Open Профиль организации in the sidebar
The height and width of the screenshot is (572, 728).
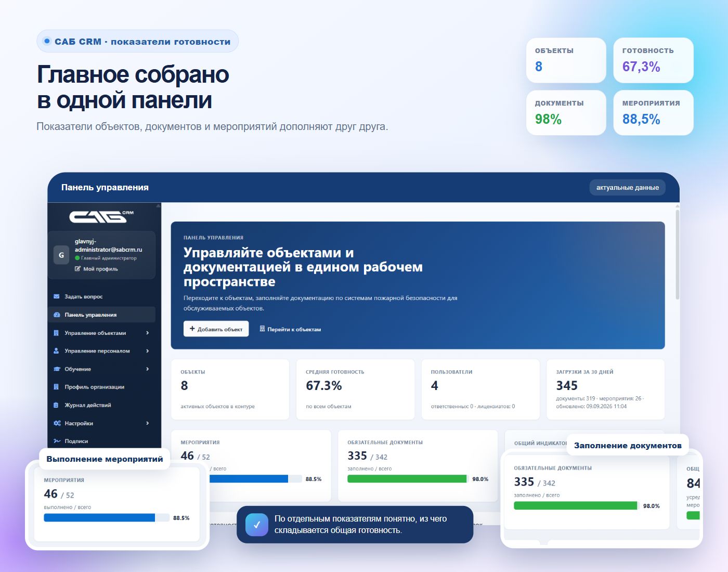click(101, 387)
